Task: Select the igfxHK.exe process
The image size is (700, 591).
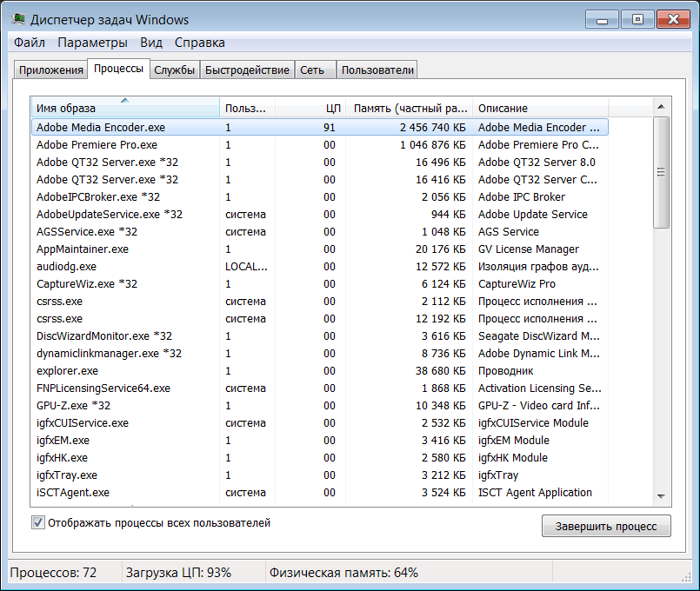Action: pyautogui.click(x=320, y=458)
